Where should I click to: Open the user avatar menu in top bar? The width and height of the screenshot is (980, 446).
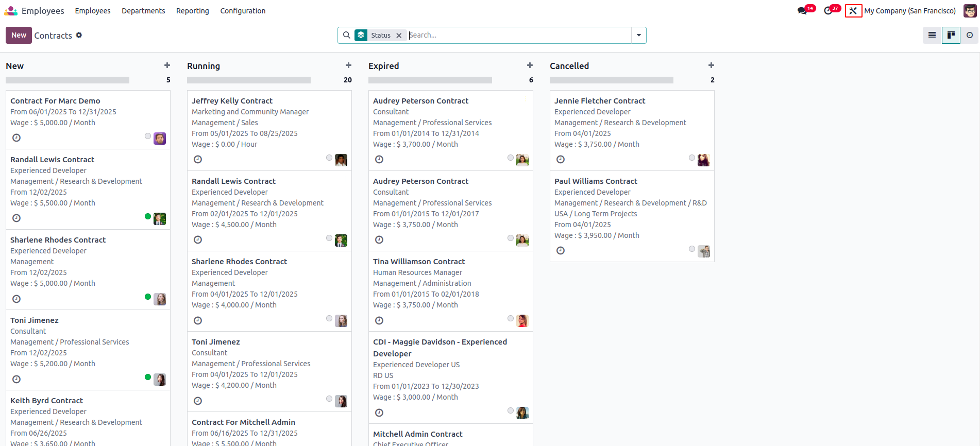click(x=970, y=11)
